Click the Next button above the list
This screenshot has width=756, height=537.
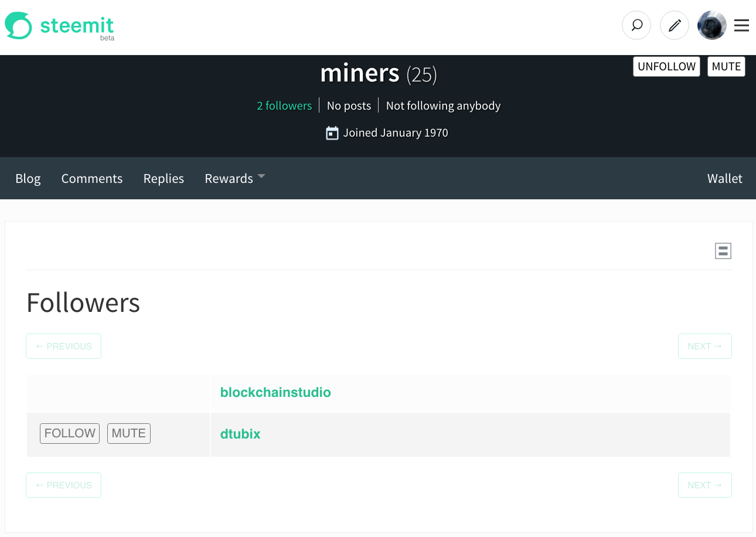coord(705,346)
